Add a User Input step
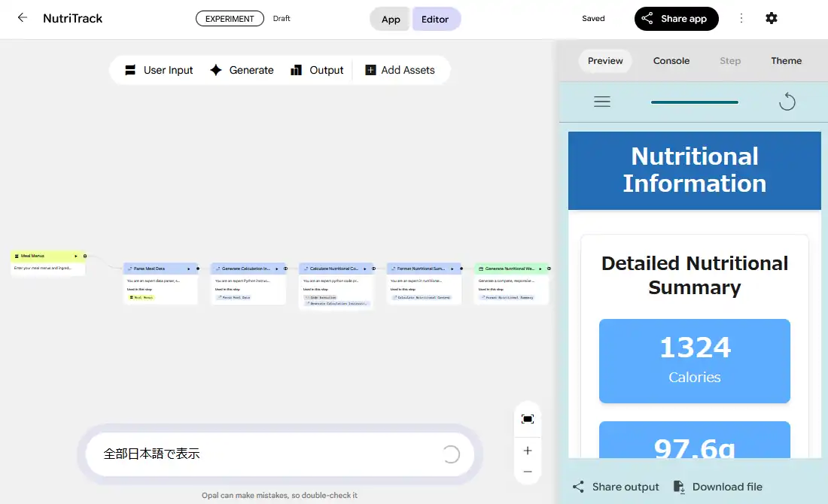 [x=159, y=70]
